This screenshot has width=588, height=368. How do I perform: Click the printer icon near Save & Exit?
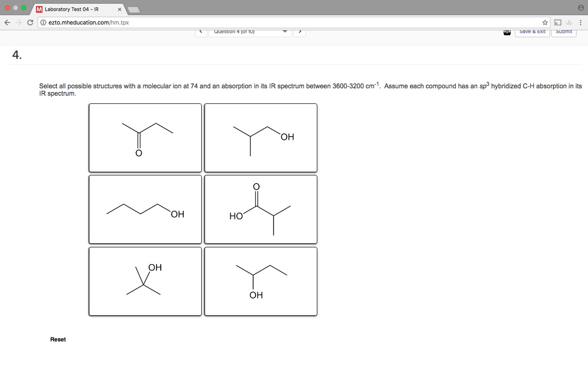[507, 32]
